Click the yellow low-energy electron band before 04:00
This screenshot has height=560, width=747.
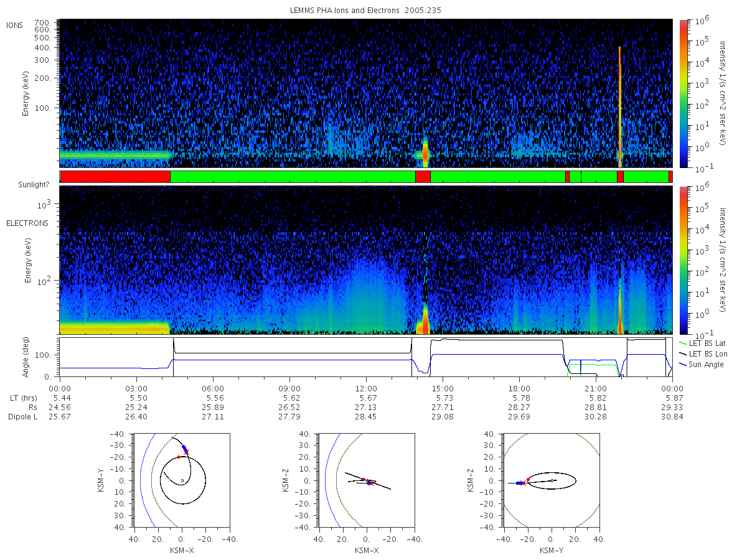115,327
